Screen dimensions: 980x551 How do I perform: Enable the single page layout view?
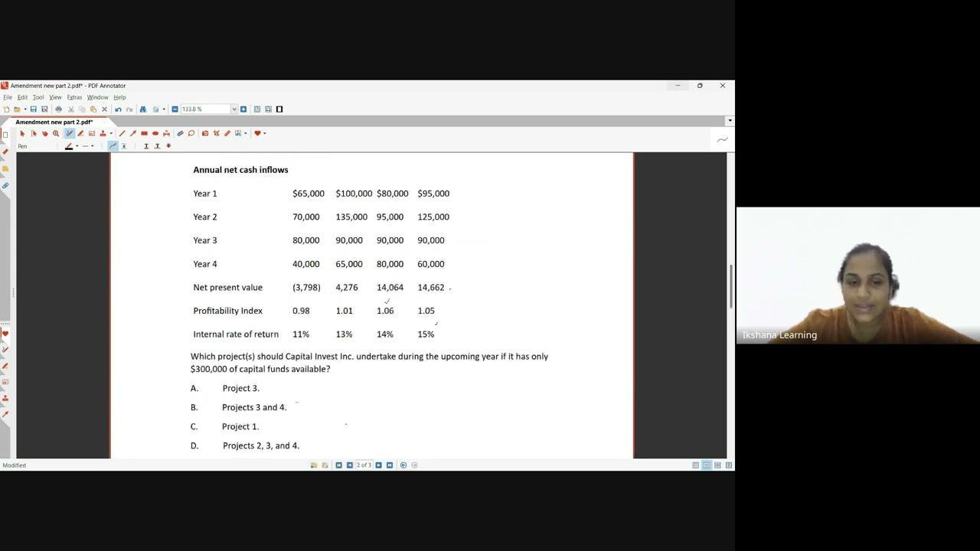coord(695,465)
